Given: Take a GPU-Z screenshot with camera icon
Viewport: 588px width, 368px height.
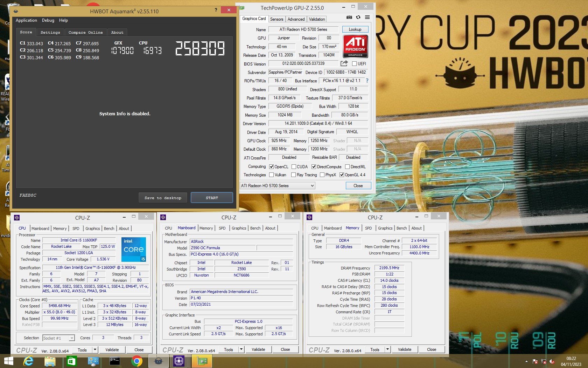Looking at the screenshot, I should (x=349, y=17).
